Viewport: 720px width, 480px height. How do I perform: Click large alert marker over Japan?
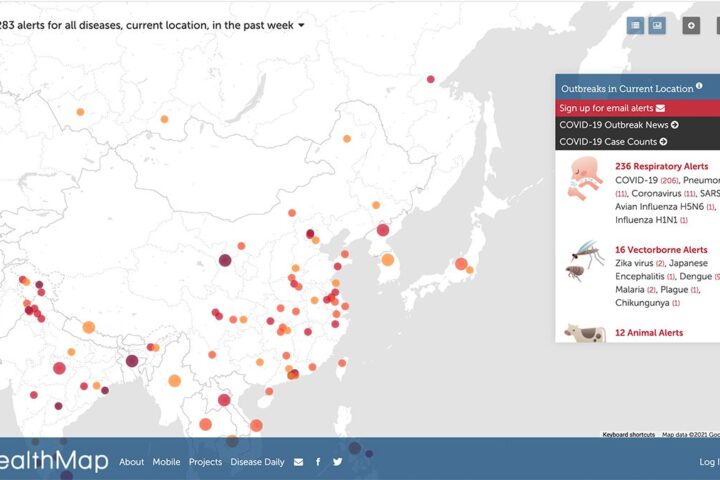[x=461, y=264]
